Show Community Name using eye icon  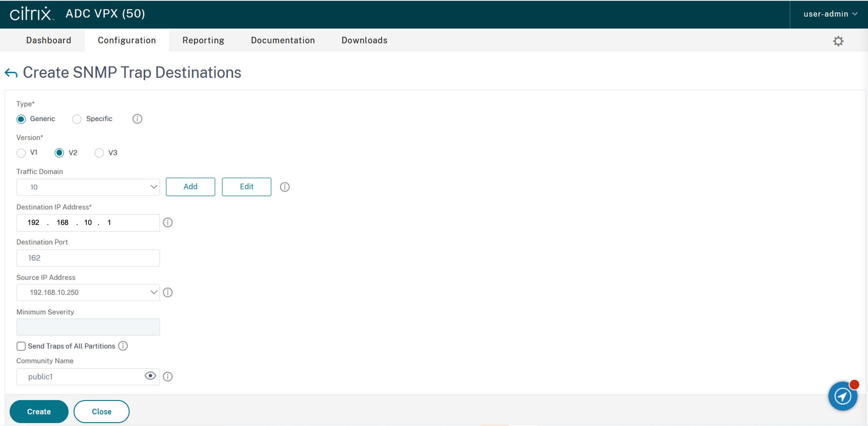pos(150,376)
